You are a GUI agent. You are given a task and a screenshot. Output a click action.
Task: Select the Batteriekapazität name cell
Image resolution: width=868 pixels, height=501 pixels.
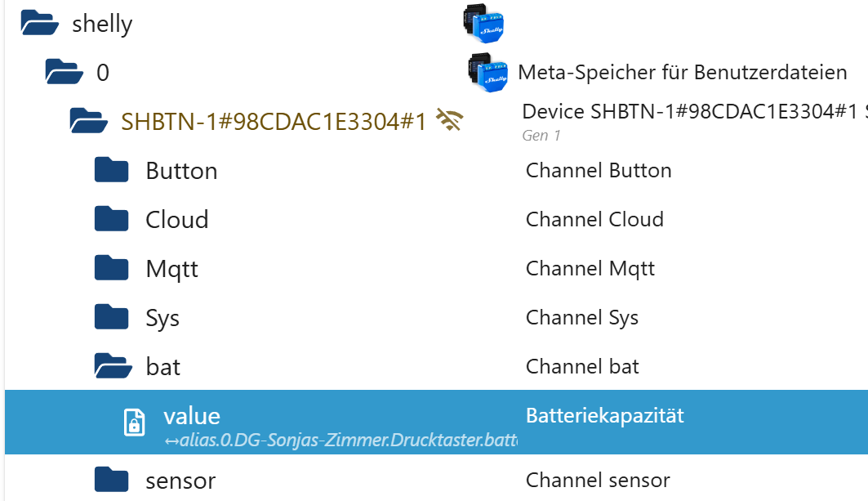pyautogui.click(x=604, y=415)
